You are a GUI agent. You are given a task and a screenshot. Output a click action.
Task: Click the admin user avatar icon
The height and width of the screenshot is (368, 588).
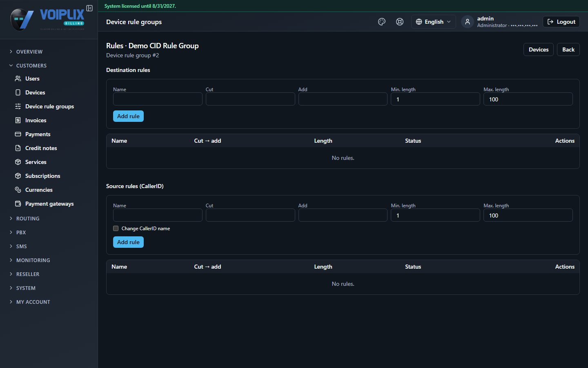[x=468, y=22]
